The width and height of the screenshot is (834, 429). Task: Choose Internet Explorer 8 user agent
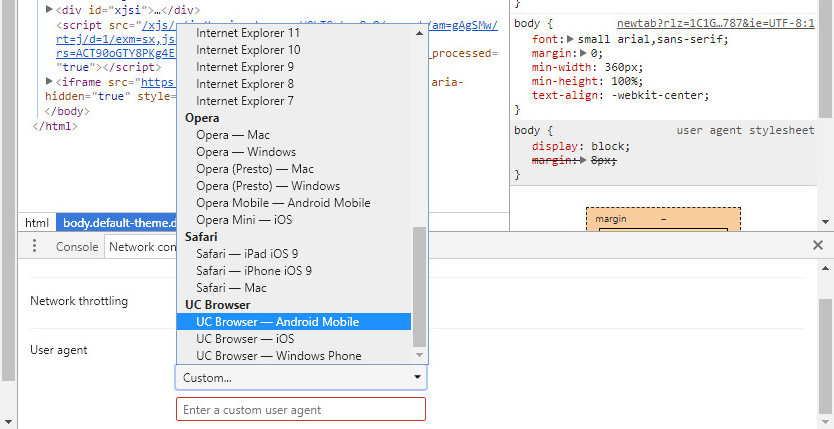[294, 84]
